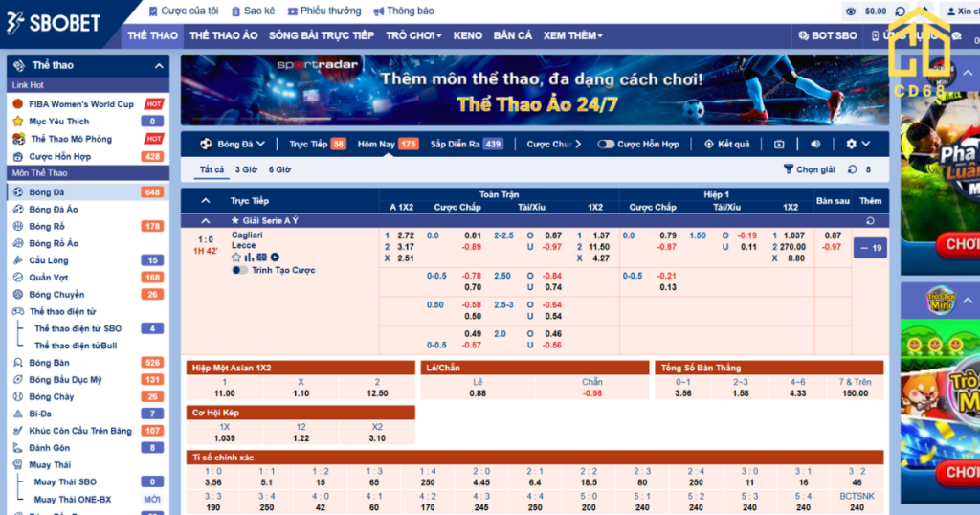Open odds settings gear dropdown

pyautogui.click(x=857, y=144)
